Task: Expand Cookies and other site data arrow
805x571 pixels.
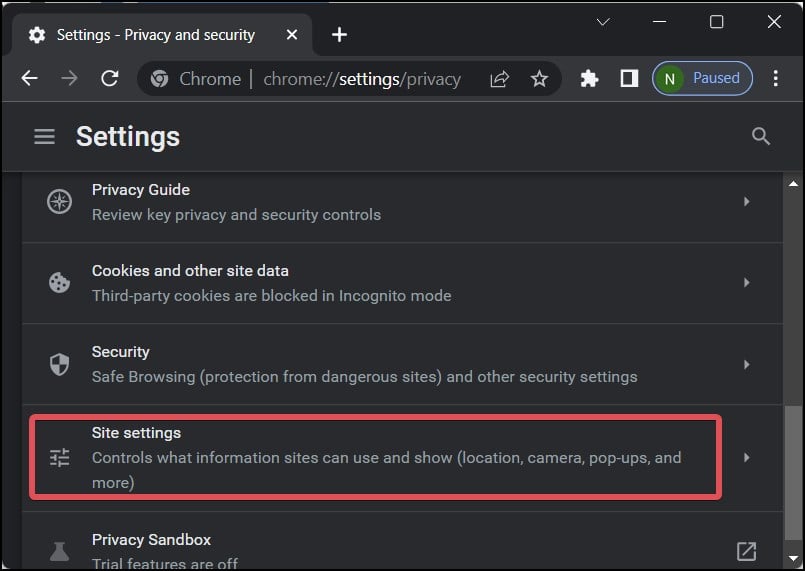Action: (746, 282)
